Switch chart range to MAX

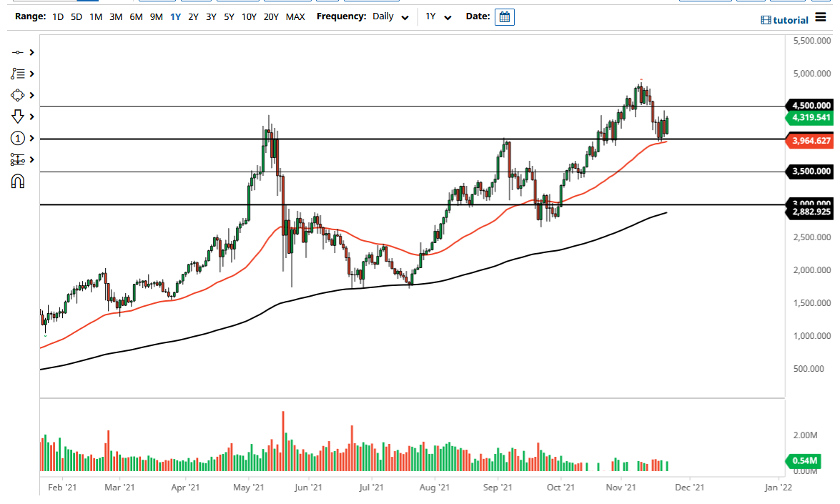[295, 16]
